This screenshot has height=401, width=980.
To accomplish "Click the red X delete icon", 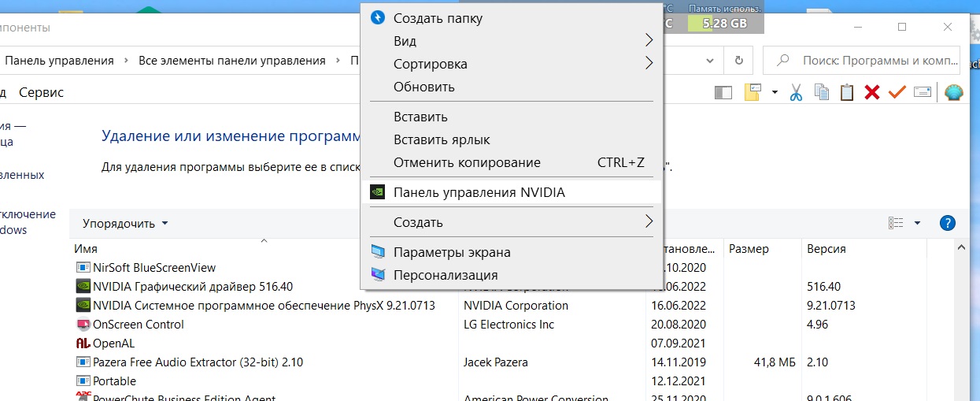I will [x=871, y=92].
